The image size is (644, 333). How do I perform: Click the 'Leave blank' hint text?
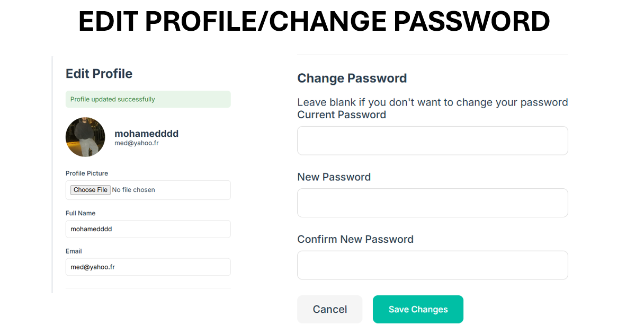pyautogui.click(x=433, y=102)
